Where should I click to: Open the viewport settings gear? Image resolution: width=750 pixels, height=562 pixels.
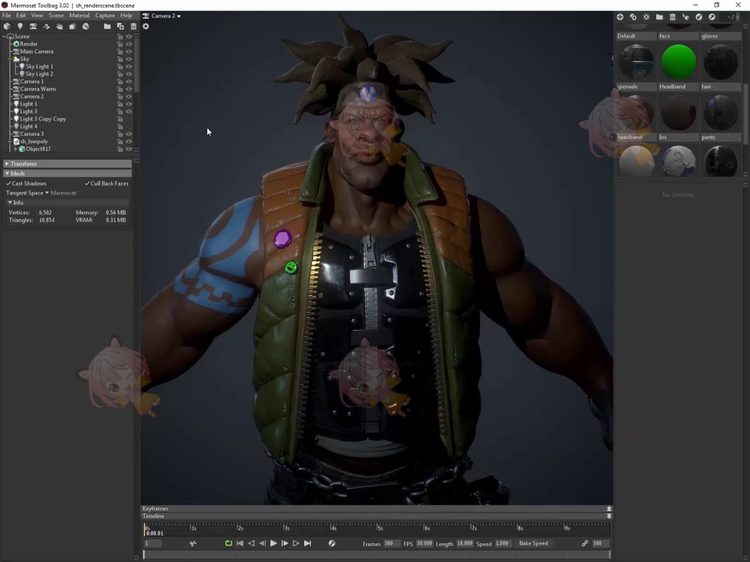pos(146,26)
